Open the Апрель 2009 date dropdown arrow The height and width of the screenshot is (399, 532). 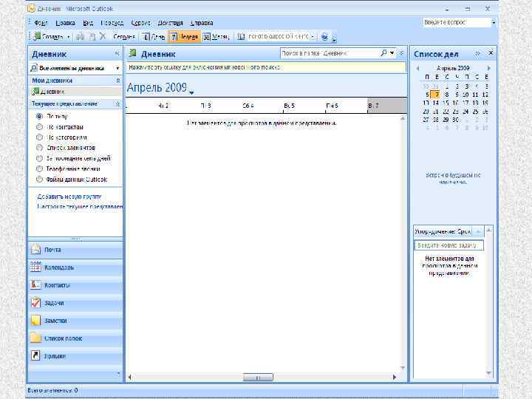click(191, 92)
